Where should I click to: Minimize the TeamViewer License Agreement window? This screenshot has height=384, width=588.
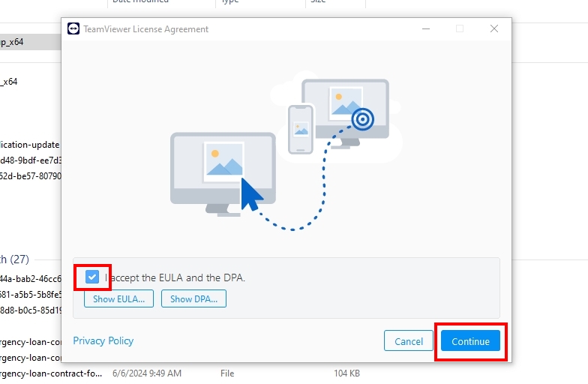pyautogui.click(x=426, y=28)
